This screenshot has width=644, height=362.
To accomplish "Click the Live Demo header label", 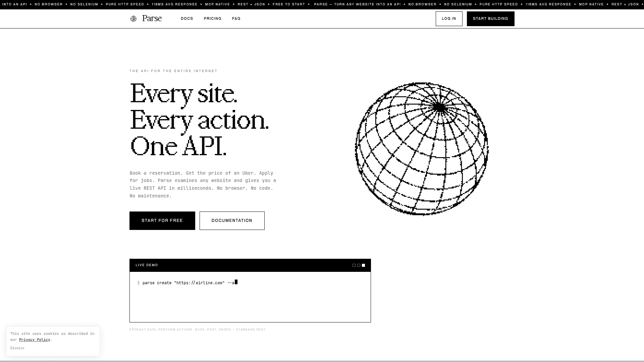I will [x=147, y=265].
